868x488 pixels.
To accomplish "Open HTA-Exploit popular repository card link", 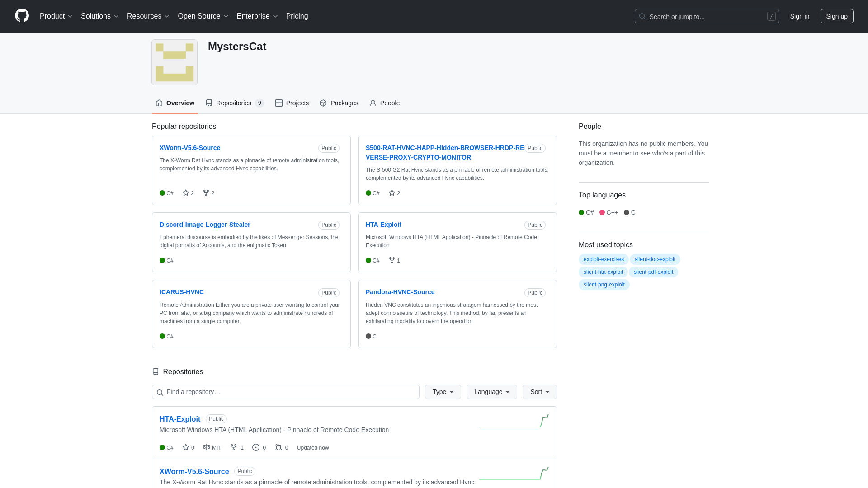I will (x=383, y=225).
